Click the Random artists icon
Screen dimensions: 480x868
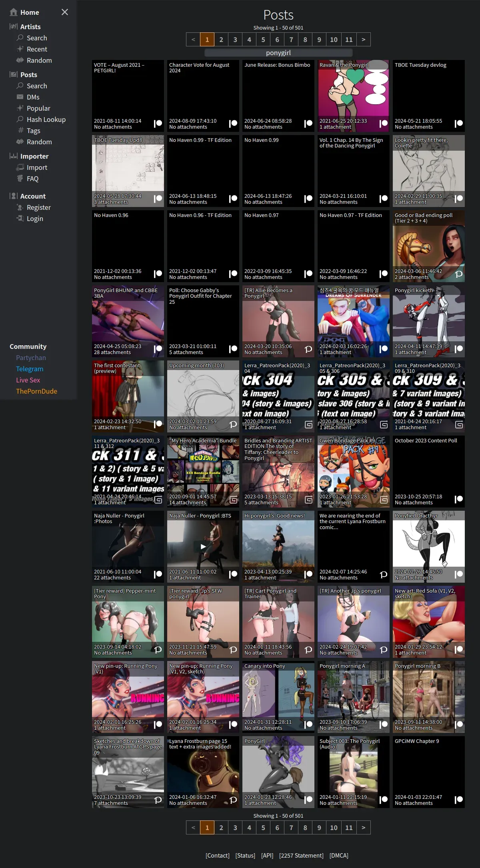click(20, 60)
